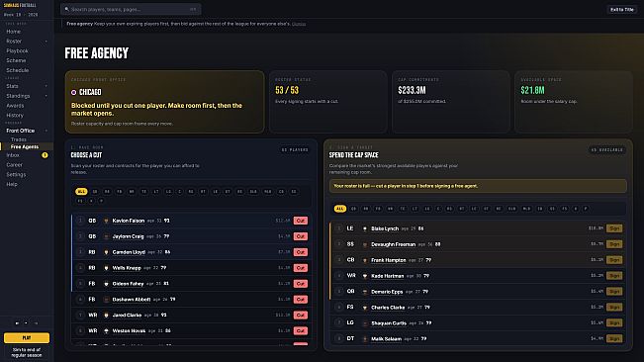Viewport: 644px width, 362px height.
Task: Select ALL filter in Choose a Cut
Action: click(x=81, y=191)
